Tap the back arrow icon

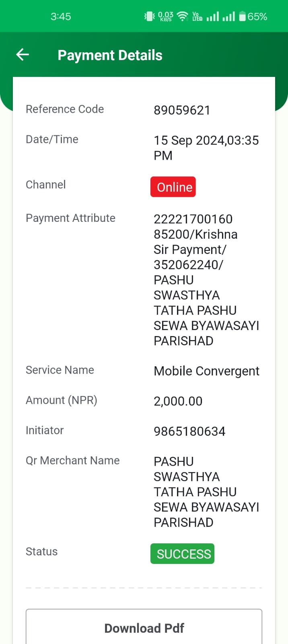(x=23, y=55)
